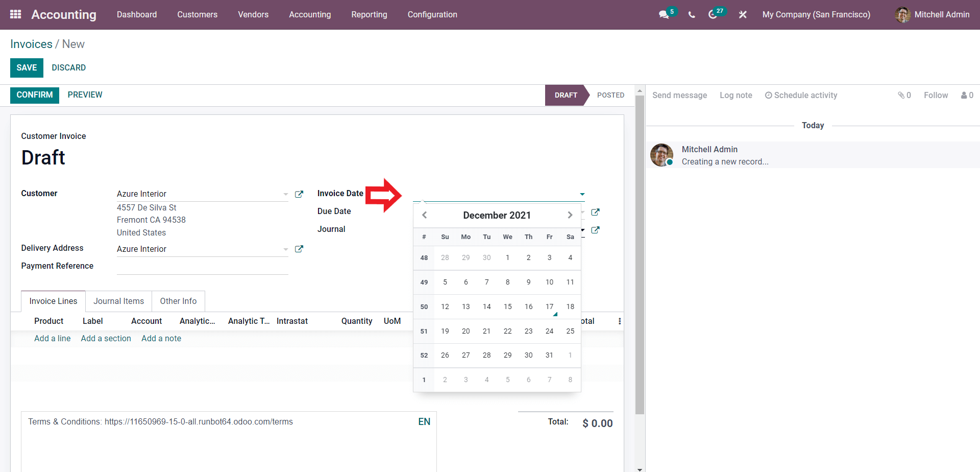Select November 29 in the calendar
The height and width of the screenshot is (472, 980).
(465, 257)
